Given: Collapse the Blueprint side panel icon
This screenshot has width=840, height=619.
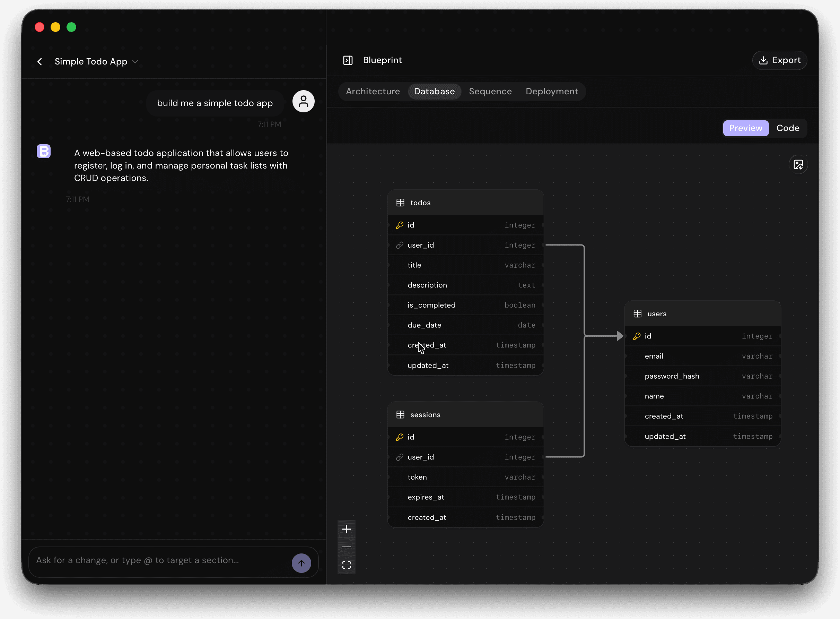Looking at the screenshot, I should click(x=348, y=60).
